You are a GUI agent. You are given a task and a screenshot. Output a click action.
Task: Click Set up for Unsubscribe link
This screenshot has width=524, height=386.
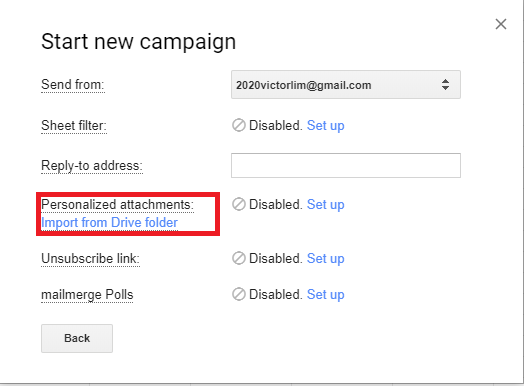(x=325, y=259)
